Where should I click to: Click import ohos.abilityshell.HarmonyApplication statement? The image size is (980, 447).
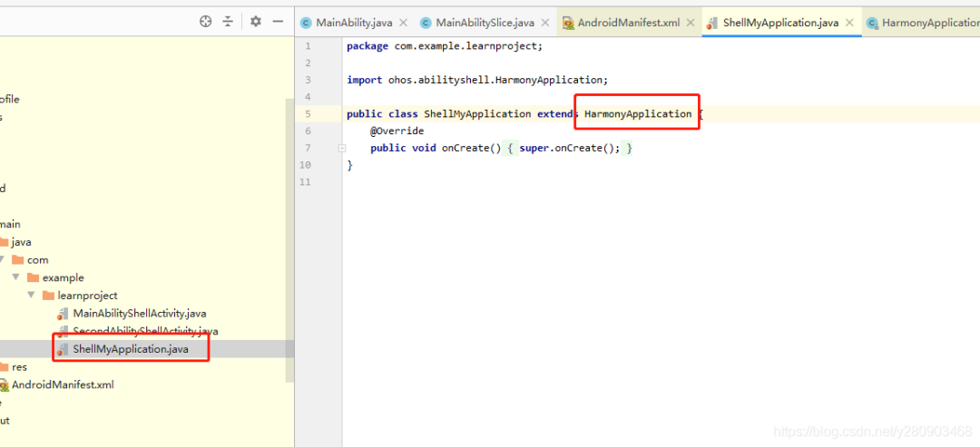[x=477, y=80]
